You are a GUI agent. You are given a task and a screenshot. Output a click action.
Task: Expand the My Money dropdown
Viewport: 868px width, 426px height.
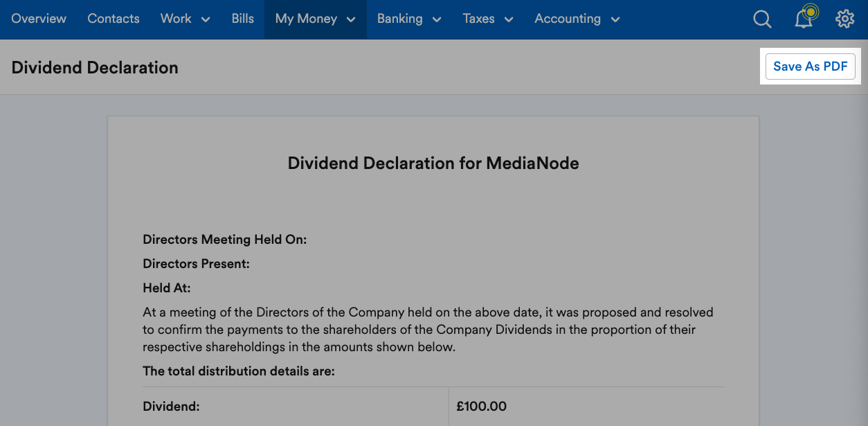coord(315,19)
